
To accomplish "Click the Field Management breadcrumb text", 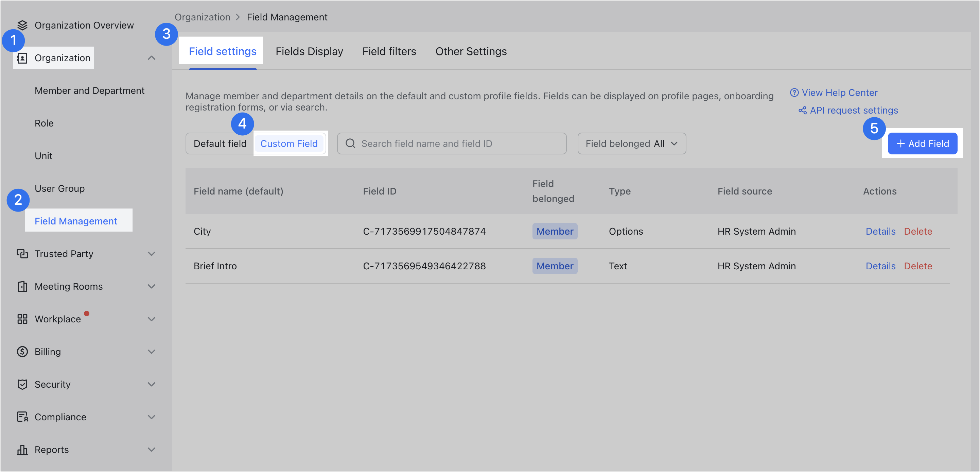I will pos(287,17).
